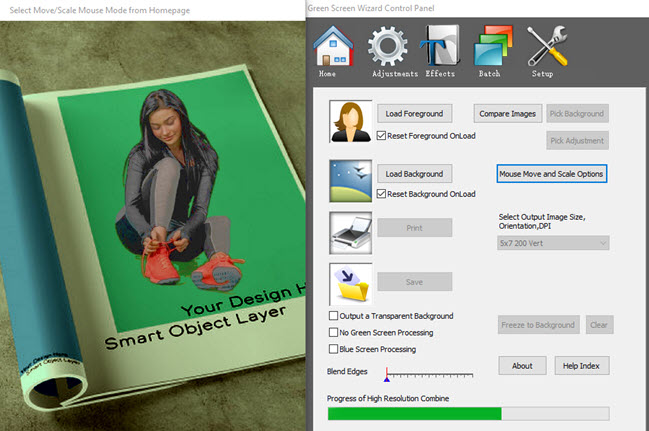Screen dimensions: 649x431
Task: Open the 5x7 200 Vert size dropdown
Action: 553,243
